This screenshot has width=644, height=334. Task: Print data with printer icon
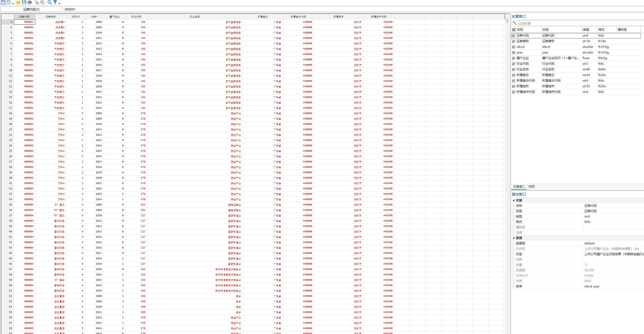pos(30,2)
